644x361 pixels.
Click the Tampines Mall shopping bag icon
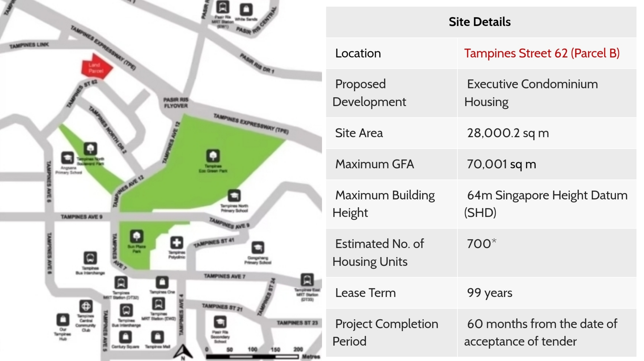[x=158, y=337]
